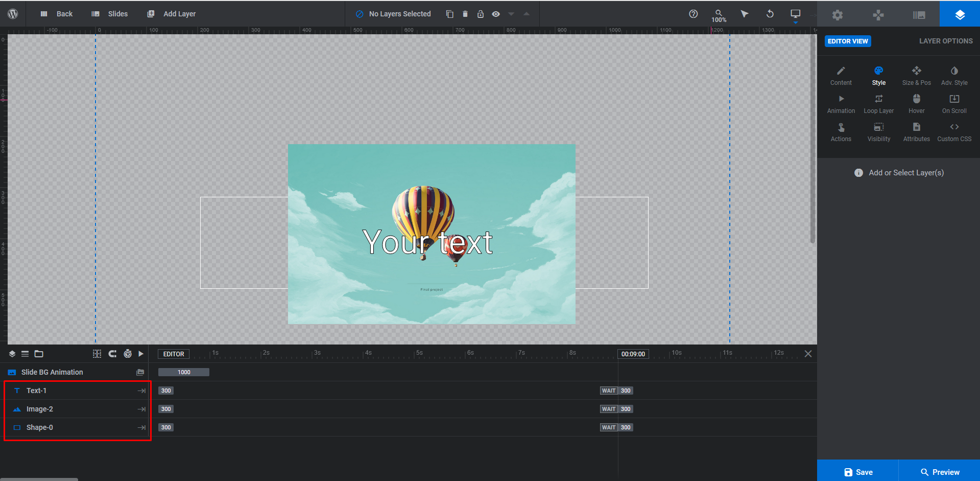Toggle layer visibility eye icon
This screenshot has width=980, height=481.
tap(496, 14)
